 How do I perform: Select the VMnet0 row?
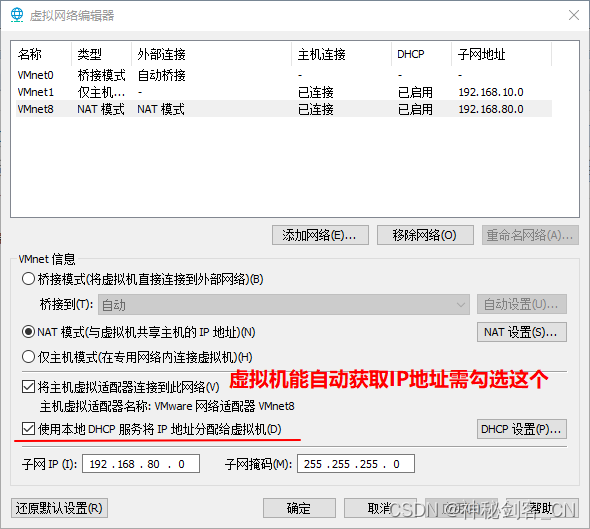[x=284, y=75]
